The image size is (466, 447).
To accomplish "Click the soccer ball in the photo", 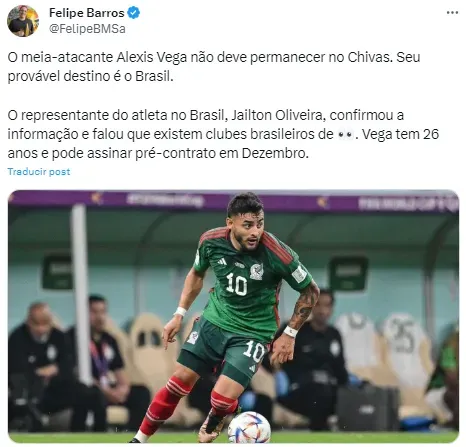I will (249, 427).
